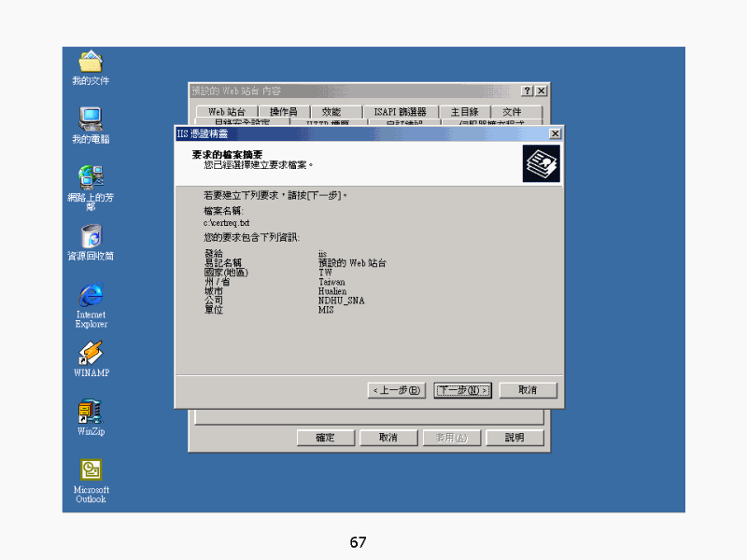Cancel the IIS certificate wizard with 取消
Viewport: 747px width, 560px height.
coord(528,390)
